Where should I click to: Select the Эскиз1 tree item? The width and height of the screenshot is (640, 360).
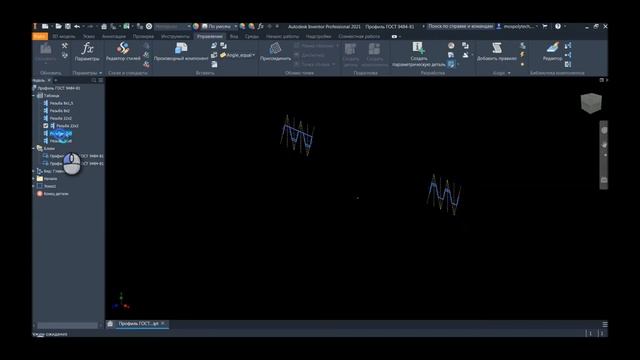(x=46, y=186)
